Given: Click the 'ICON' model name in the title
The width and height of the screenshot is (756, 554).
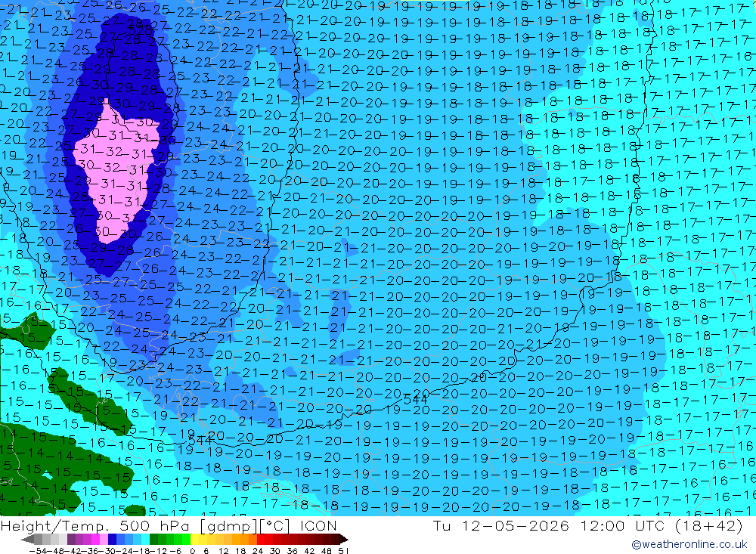Looking at the screenshot, I should pyautogui.click(x=318, y=525).
